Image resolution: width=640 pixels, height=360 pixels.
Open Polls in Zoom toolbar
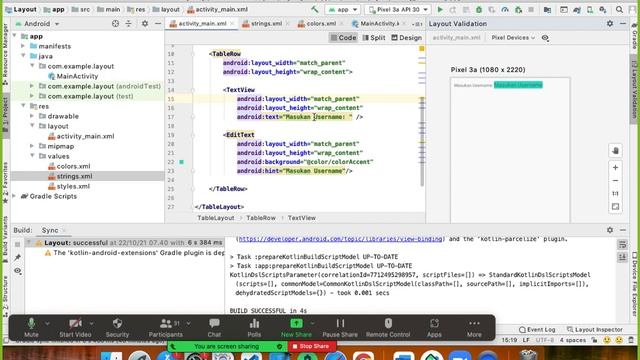[254, 328]
